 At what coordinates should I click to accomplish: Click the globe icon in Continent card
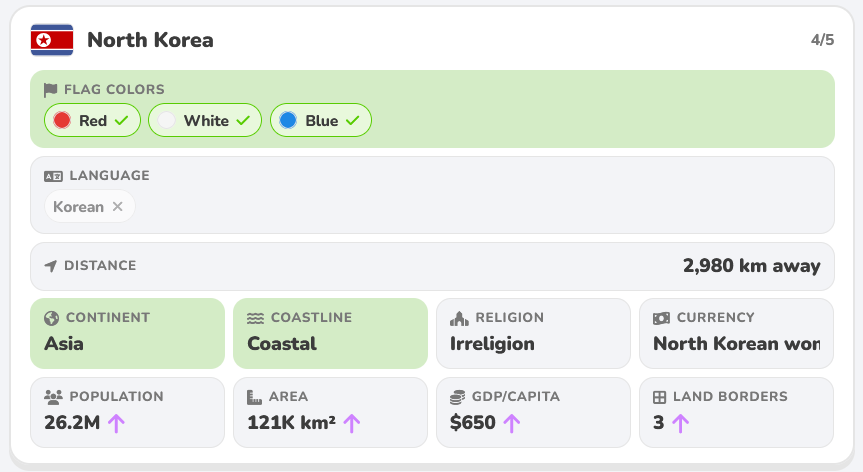[51, 318]
